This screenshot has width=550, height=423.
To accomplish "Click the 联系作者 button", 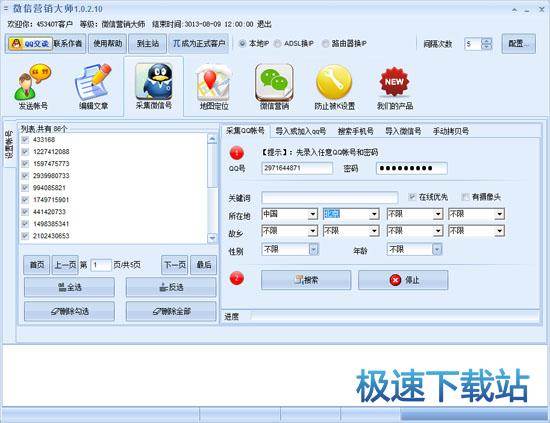I will [x=68, y=43].
